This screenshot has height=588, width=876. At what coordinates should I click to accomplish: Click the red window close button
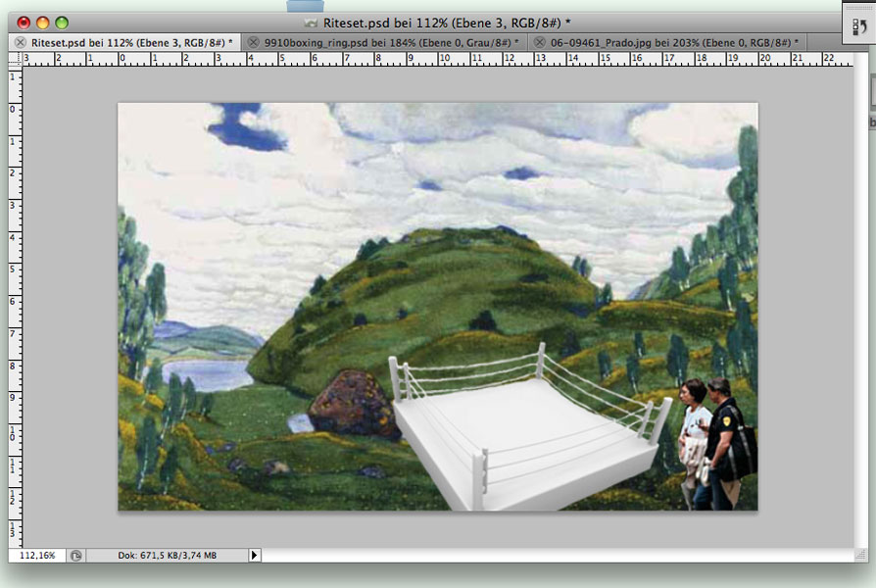point(24,23)
